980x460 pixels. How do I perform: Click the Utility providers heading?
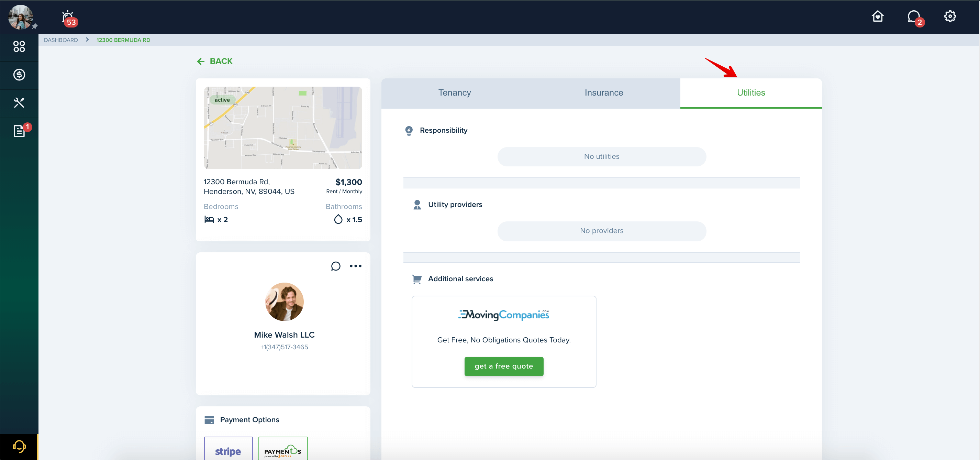click(455, 205)
